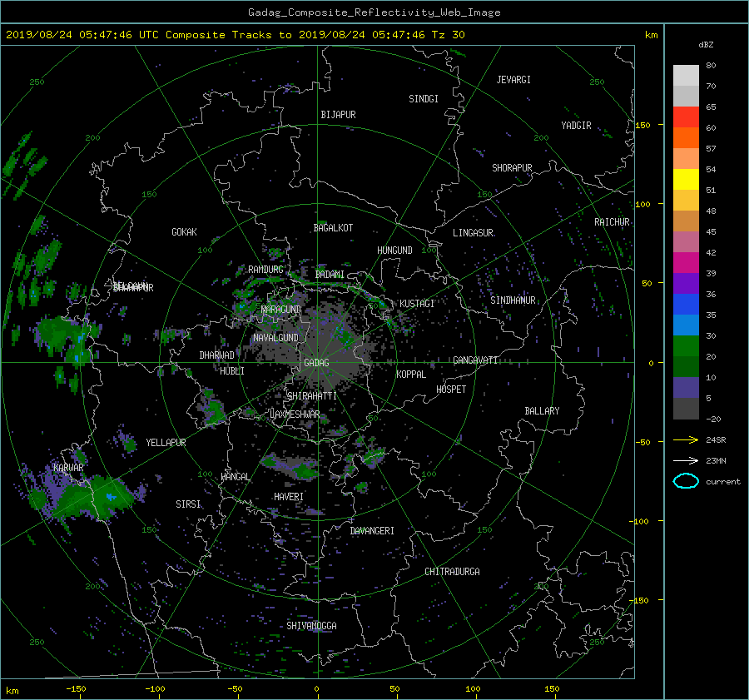The height and width of the screenshot is (700, 749).
Task: Click the BAGALKOT city label
Action: 333,228
